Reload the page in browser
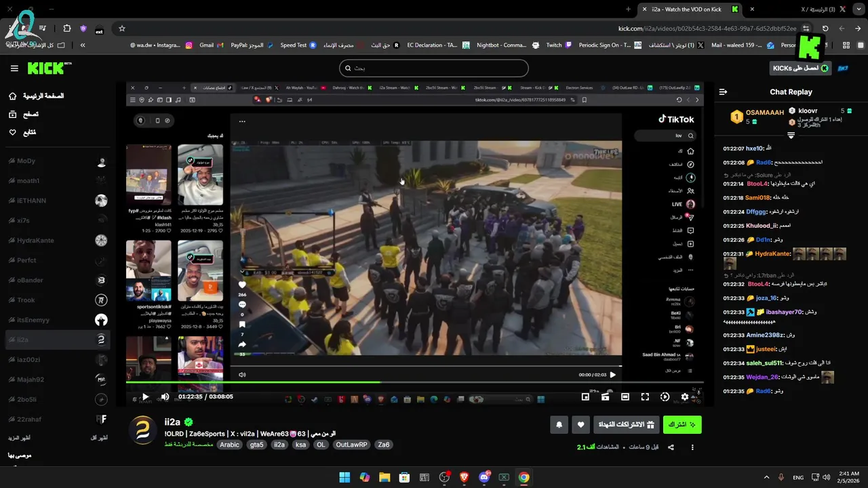Viewport: 868px width, 488px height. [x=825, y=28]
